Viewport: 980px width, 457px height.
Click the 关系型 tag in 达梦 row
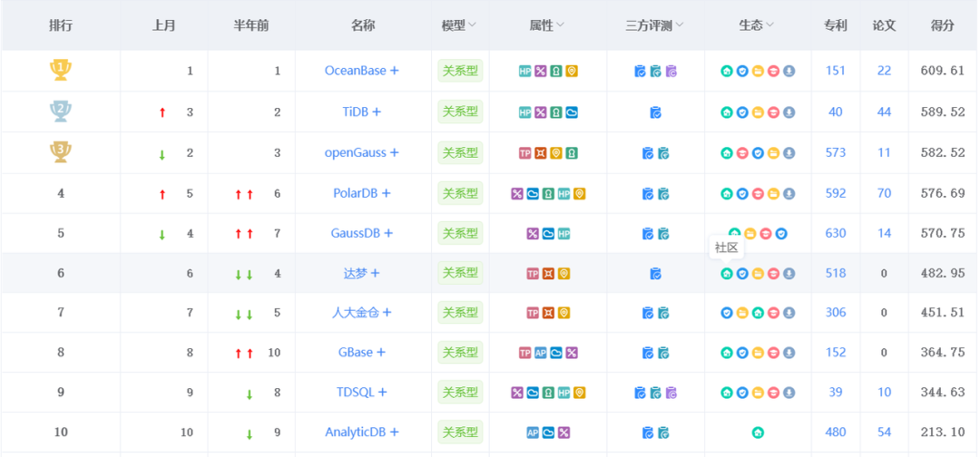(x=460, y=273)
